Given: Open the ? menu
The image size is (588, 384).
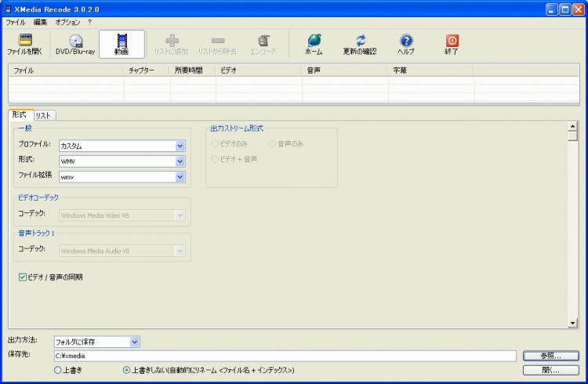Looking at the screenshot, I should pos(89,22).
